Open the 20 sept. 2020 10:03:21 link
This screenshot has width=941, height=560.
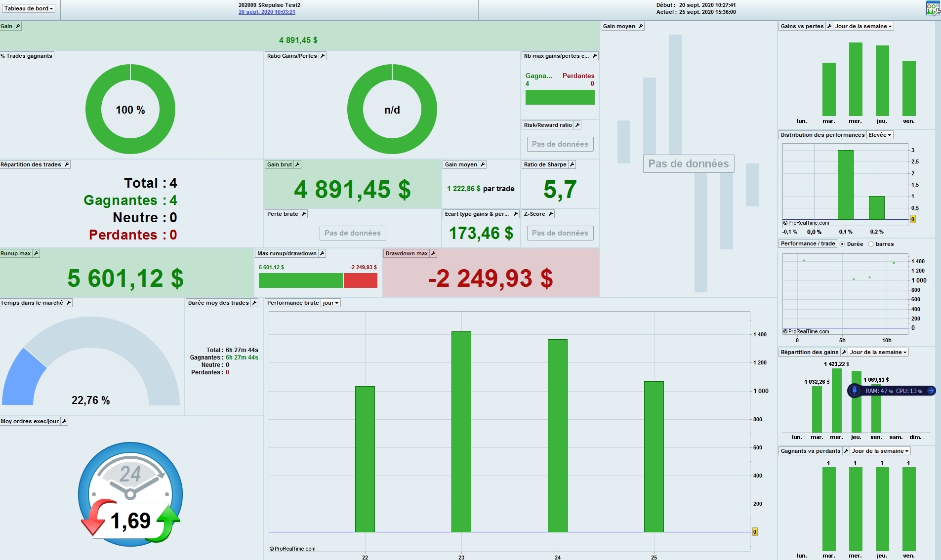267,12
